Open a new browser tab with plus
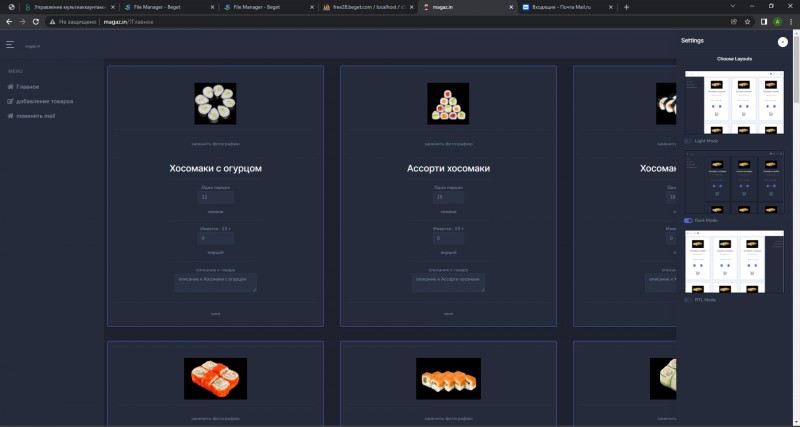The height and width of the screenshot is (427, 800). tap(626, 7)
